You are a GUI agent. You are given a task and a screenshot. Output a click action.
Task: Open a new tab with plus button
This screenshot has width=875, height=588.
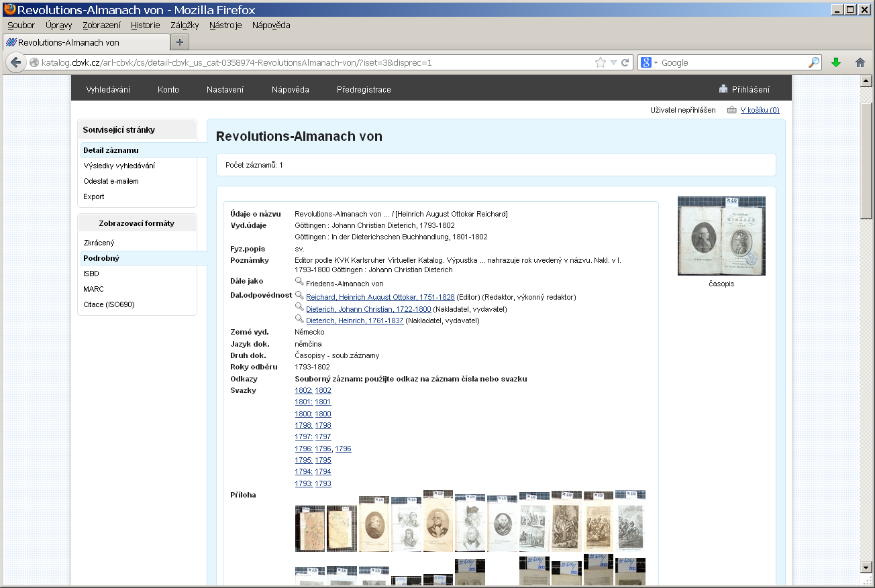[179, 42]
